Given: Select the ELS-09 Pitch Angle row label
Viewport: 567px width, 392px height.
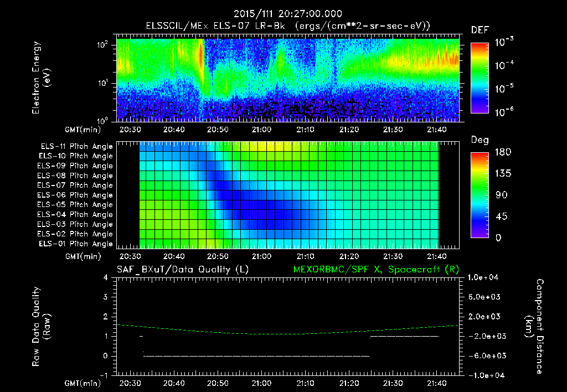Looking at the screenshot, I should pos(75,166).
